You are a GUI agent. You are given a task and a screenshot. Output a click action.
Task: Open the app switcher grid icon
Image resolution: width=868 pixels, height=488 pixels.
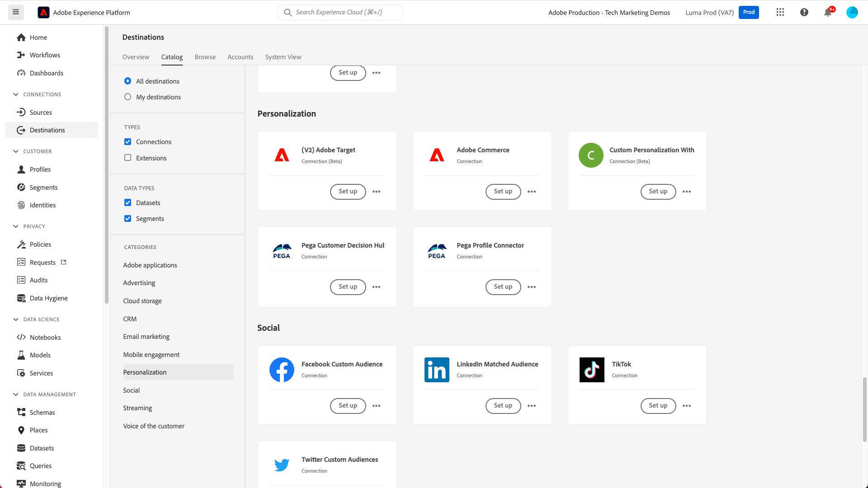click(x=780, y=12)
